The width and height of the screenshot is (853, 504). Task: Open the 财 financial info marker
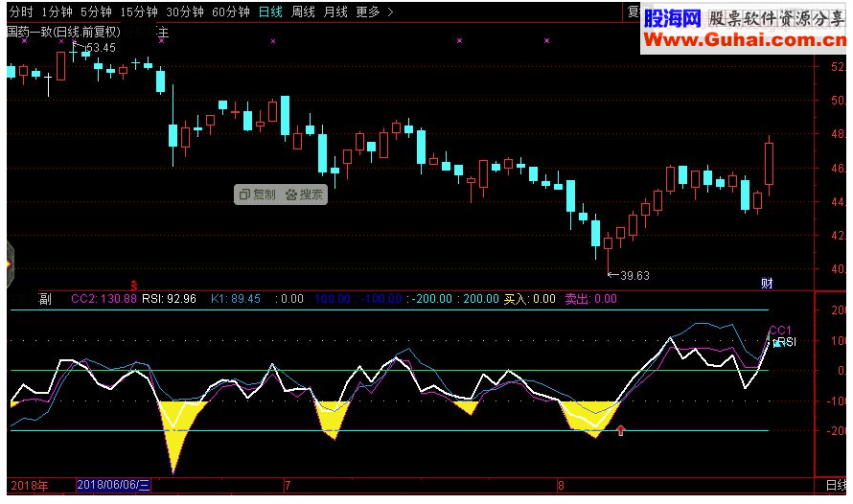click(x=767, y=284)
